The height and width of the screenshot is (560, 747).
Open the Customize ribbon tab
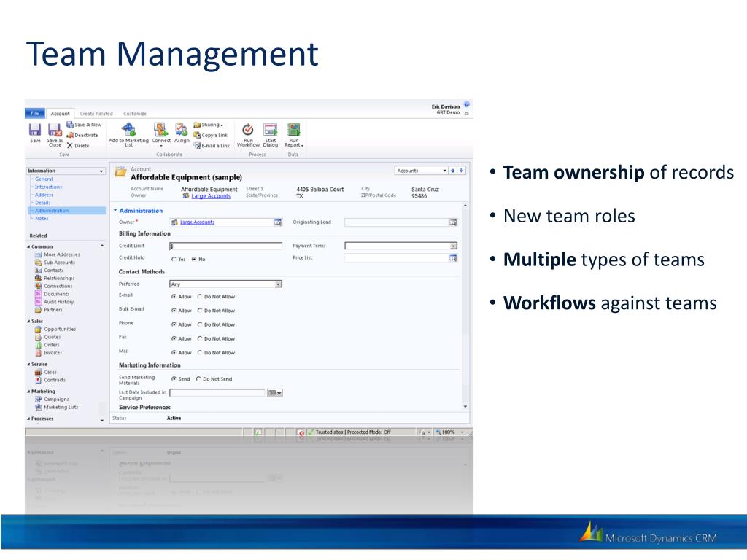click(x=135, y=114)
